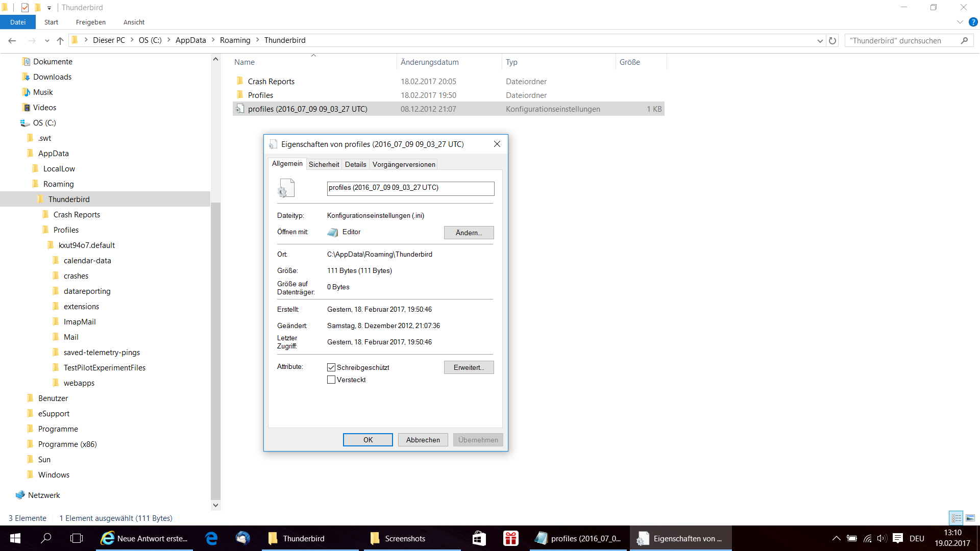Expand the ribbon with chevron
This screenshot has width=980, height=551.
[960, 22]
